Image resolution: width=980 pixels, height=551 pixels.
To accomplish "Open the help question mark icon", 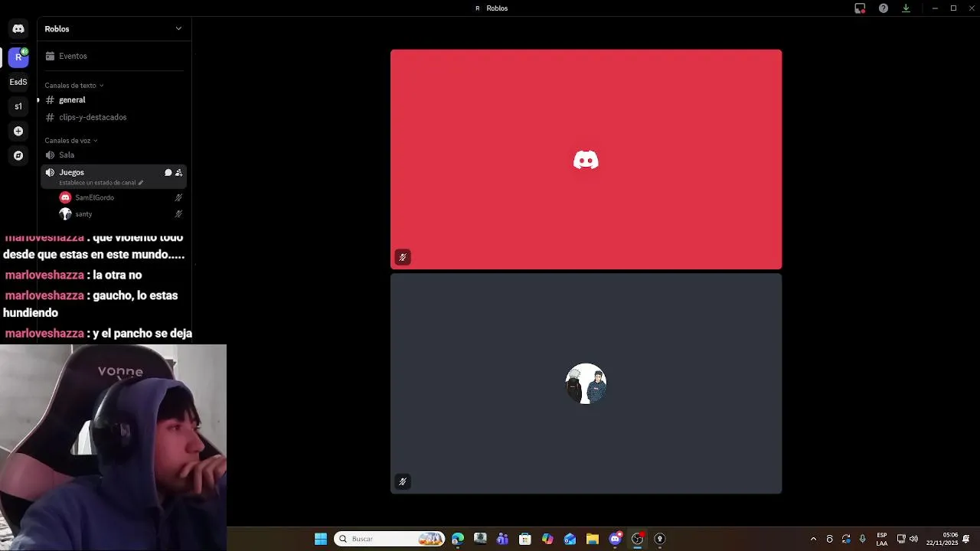I will tap(884, 8).
